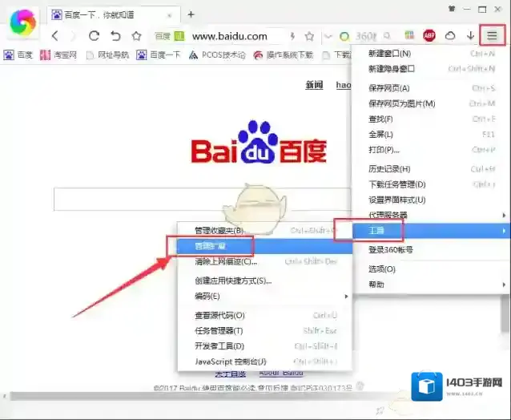The height and width of the screenshot is (420, 511).
Task: Click the 新闻 link on Baidu page
Action: (x=314, y=85)
